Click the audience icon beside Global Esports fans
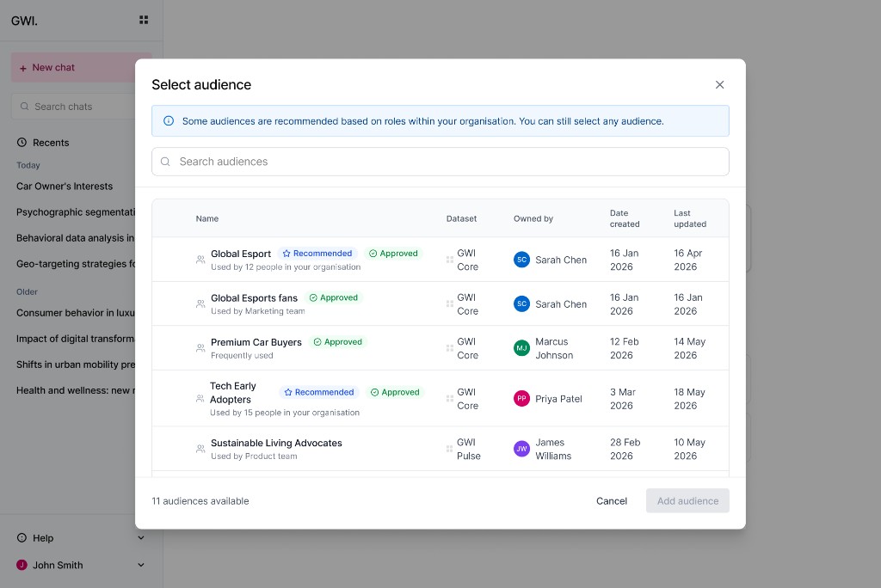Screen dimensions: 881x588 200,303
